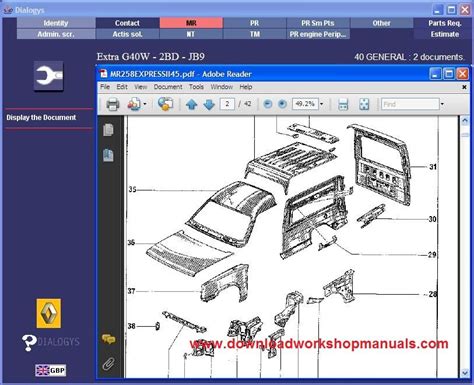This screenshot has width=474, height=385.
Task: Open the Attachments paperclip panel
Action: [x=108, y=364]
